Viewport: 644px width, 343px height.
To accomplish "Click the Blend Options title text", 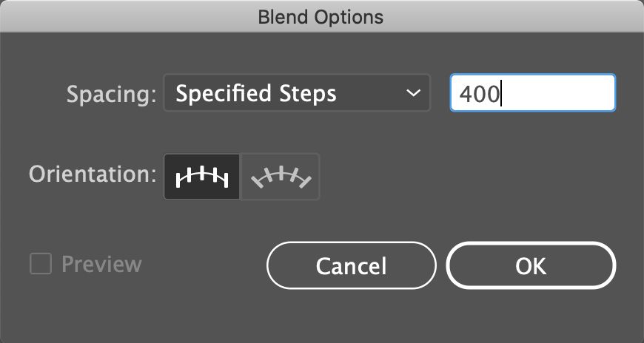I will point(321,16).
